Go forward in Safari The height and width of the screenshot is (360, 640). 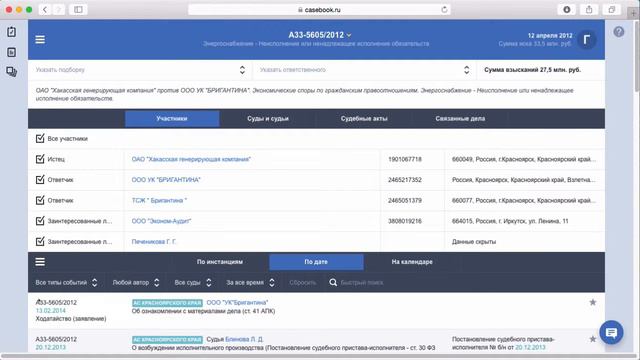point(58,9)
